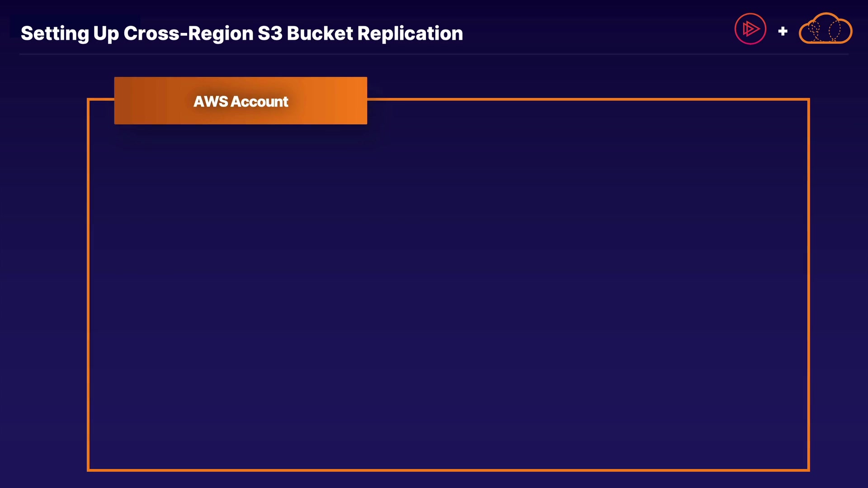Click the word "Up" in the title
The image size is (868, 488).
tap(106, 34)
